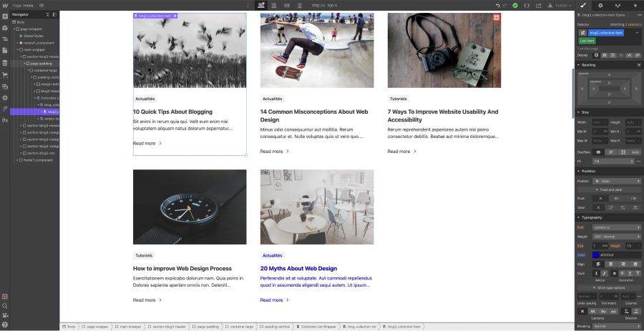644x331 pixels.
Task: Set Display to flex
Action: point(605,55)
